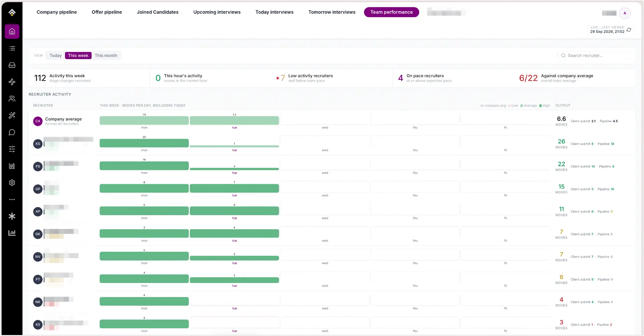Image resolution: width=644 pixels, height=336 pixels.
Task: Open Upcoming interviews tab
Action: tap(217, 12)
